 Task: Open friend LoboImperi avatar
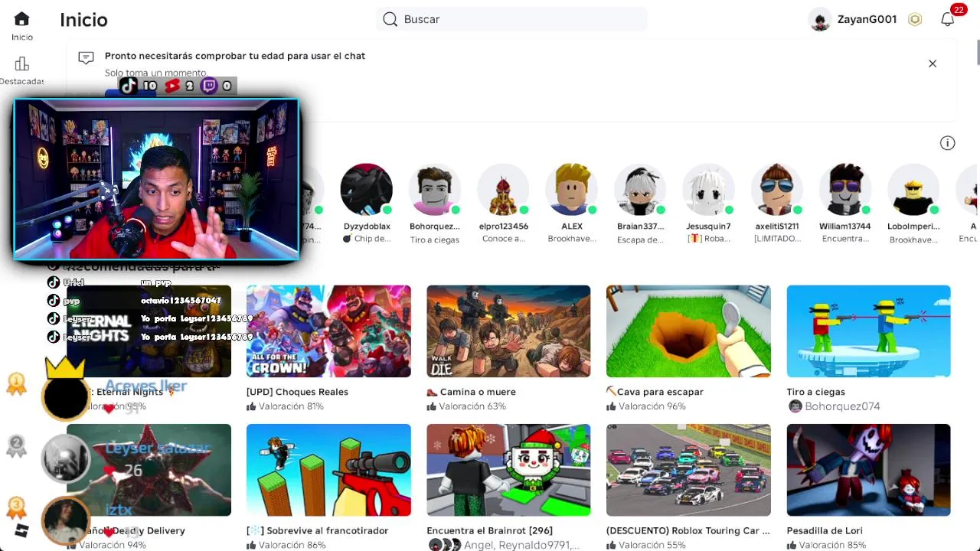(x=913, y=190)
